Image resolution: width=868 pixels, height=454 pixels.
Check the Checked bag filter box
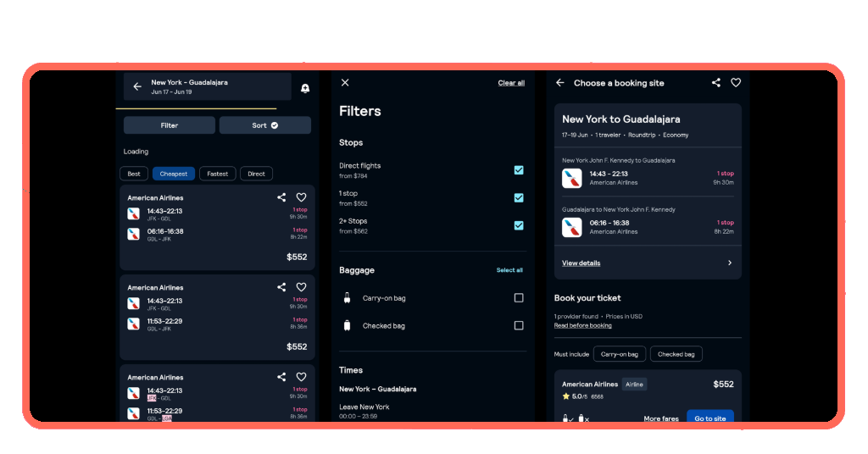pos(519,326)
